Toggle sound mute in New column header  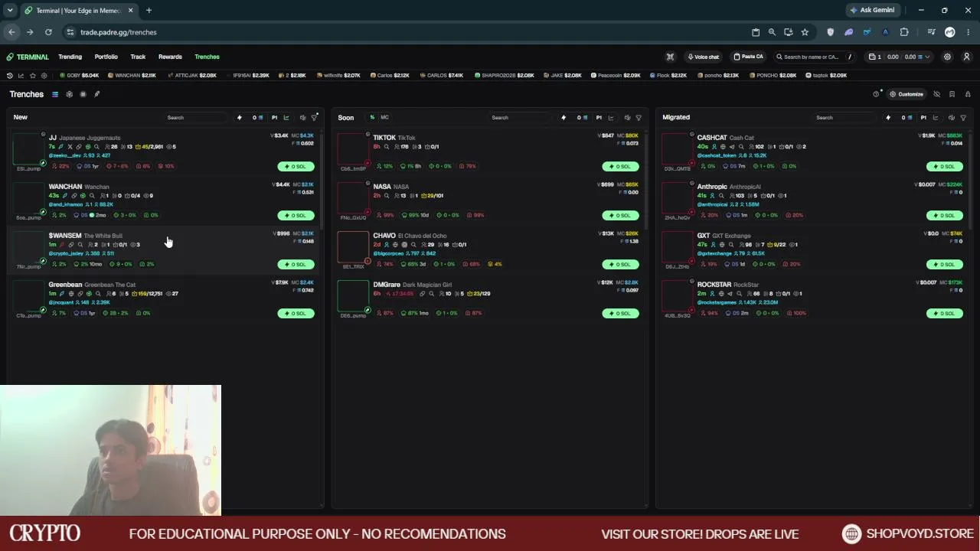click(302, 118)
